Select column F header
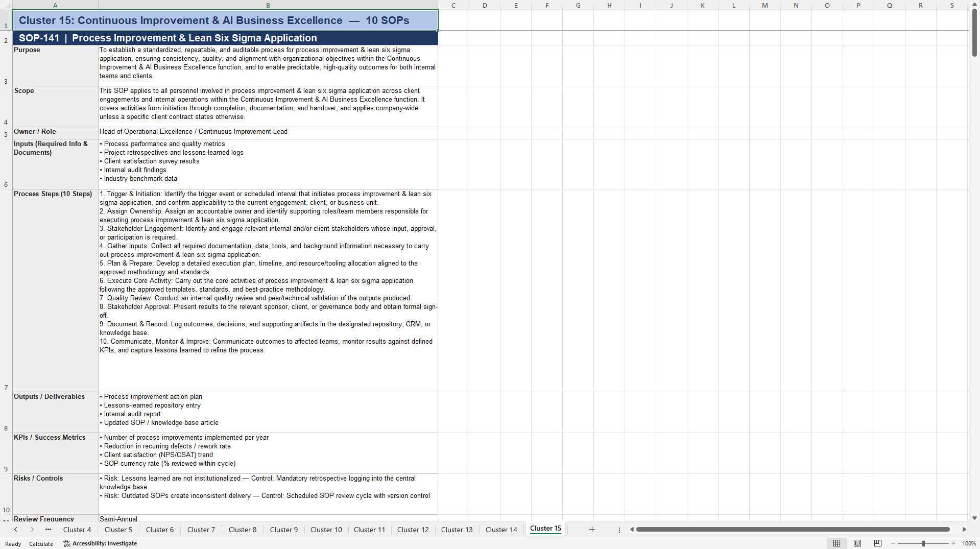The image size is (980, 549). [x=547, y=5]
